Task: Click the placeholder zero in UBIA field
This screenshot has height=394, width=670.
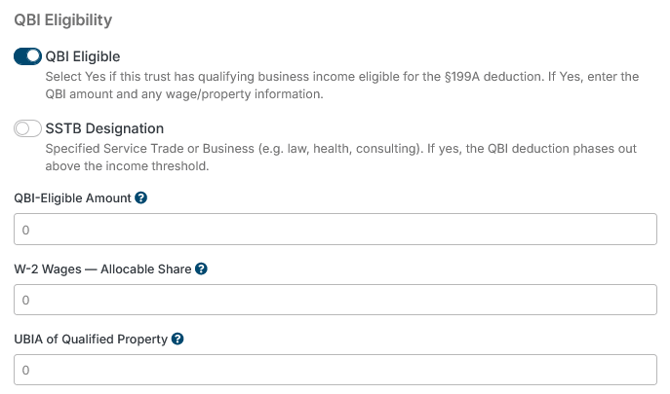Action: 26,370
